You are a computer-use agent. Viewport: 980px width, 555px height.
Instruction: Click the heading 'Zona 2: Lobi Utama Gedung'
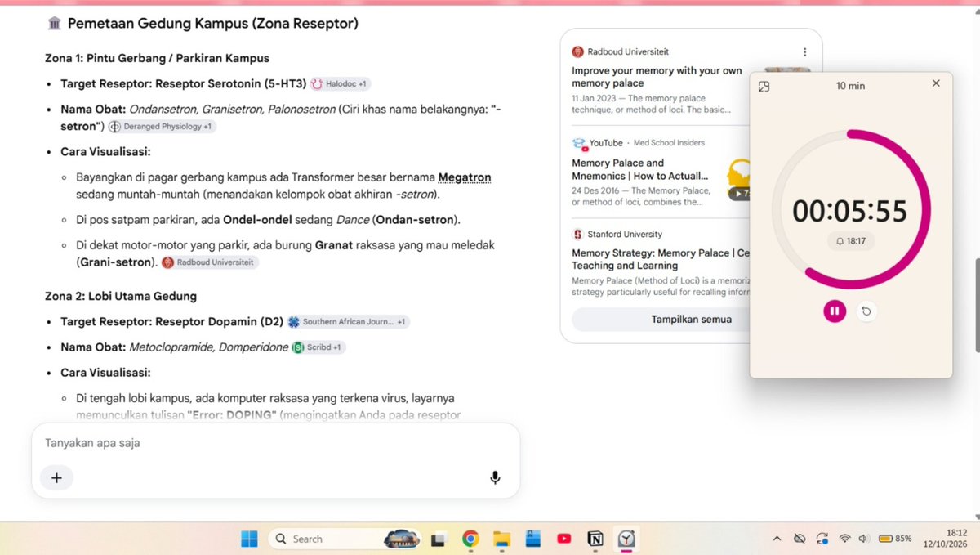121,296
